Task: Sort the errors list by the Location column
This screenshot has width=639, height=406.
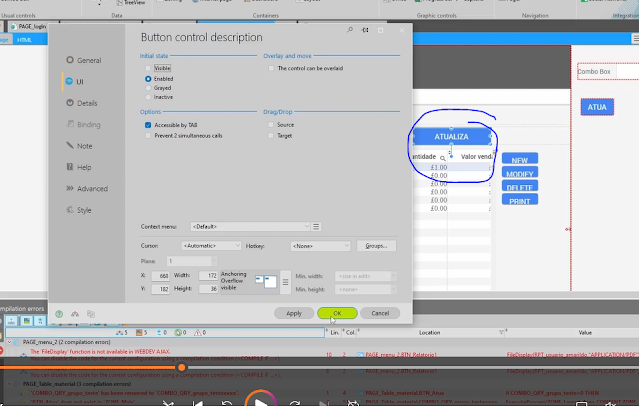Action: (430, 333)
